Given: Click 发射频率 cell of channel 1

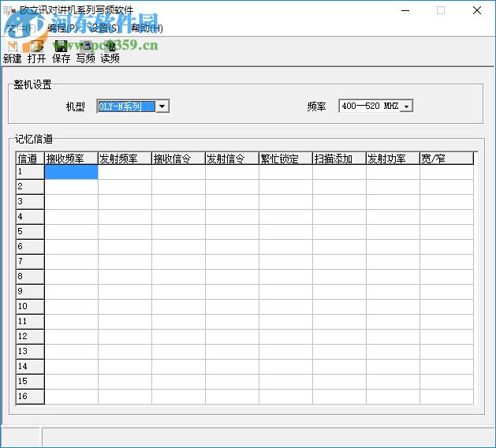Looking at the screenshot, I should click(125, 172).
